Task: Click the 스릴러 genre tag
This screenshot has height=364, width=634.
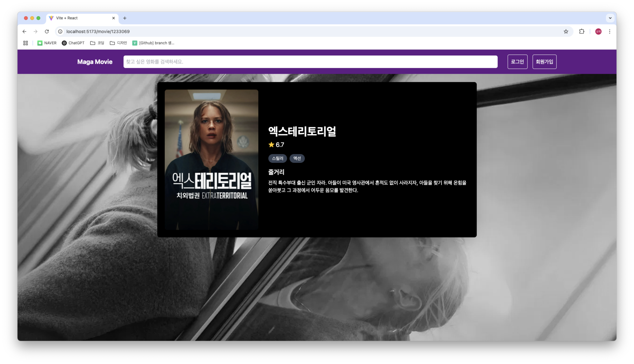Action: [x=278, y=158]
